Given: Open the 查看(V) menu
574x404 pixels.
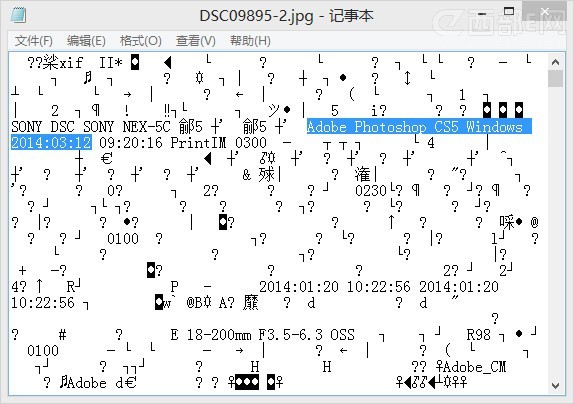Looking at the screenshot, I should pyautogui.click(x=195, y=41).
